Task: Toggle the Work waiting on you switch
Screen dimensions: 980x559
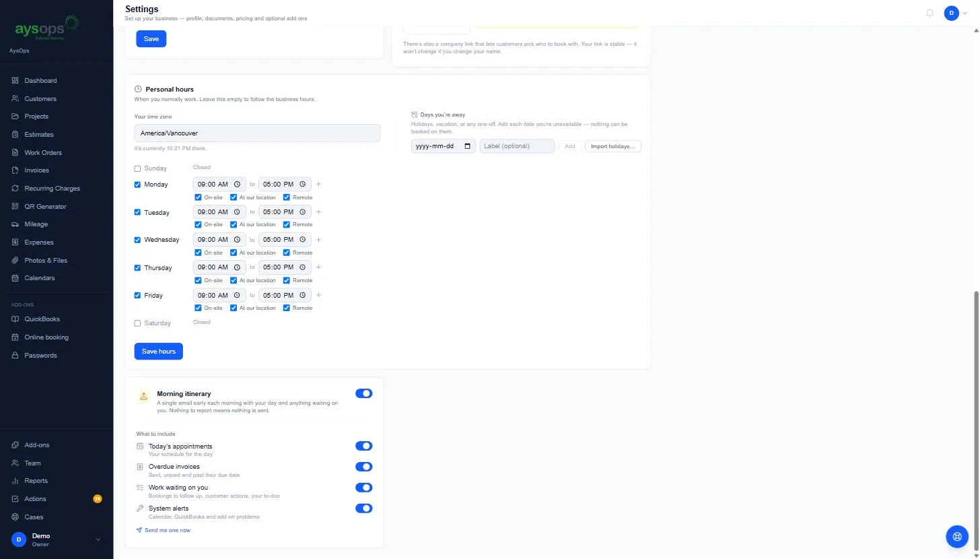Action: tap(363, 488)
